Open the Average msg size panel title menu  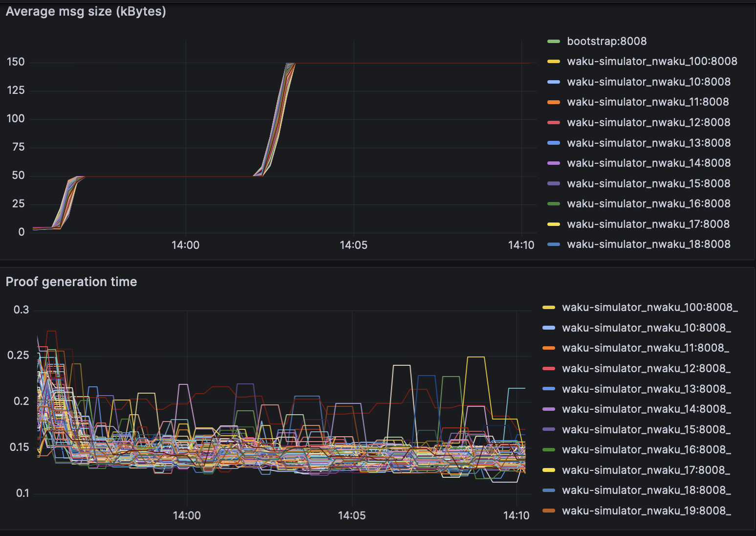pyautogui.click(x=86, y=11)
